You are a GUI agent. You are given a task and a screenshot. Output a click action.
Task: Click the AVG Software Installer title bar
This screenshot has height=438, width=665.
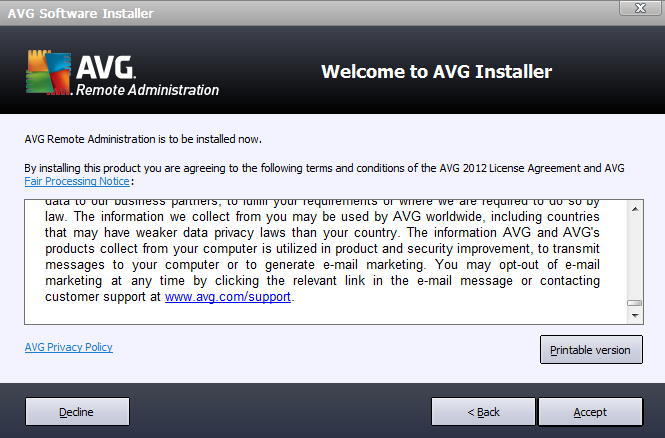297,13
